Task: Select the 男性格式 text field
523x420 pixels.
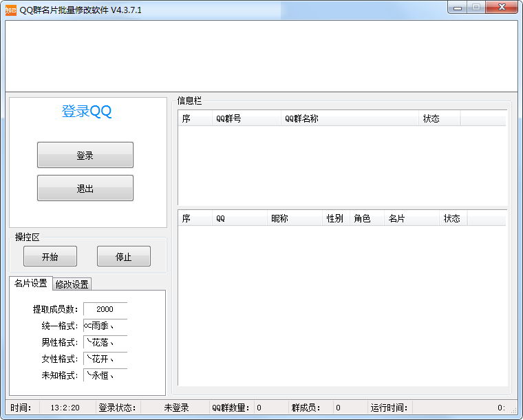Action: [105, 342]
